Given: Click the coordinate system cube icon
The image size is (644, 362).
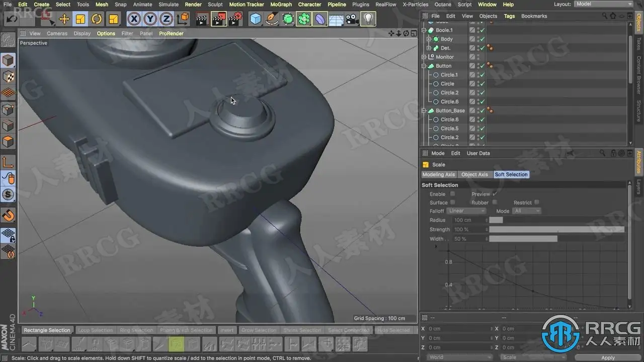Looking at the screenshot, I should click(184, 19).
